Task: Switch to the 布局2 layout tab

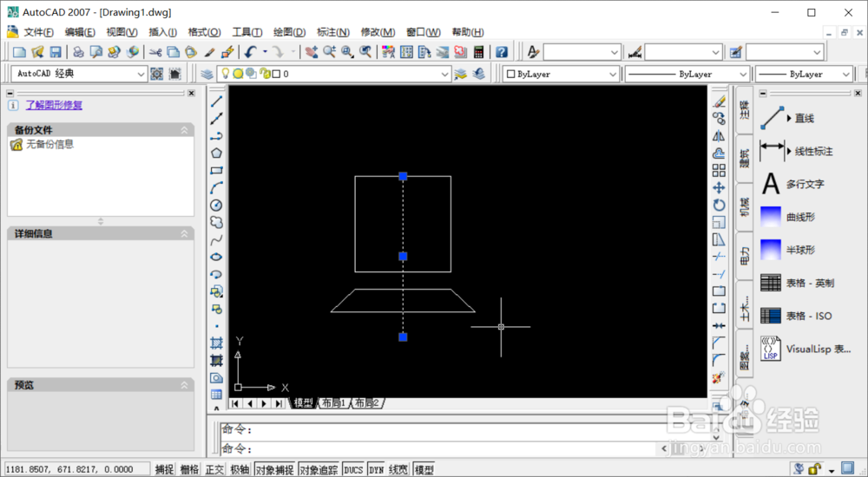Action: click(367, 403)
